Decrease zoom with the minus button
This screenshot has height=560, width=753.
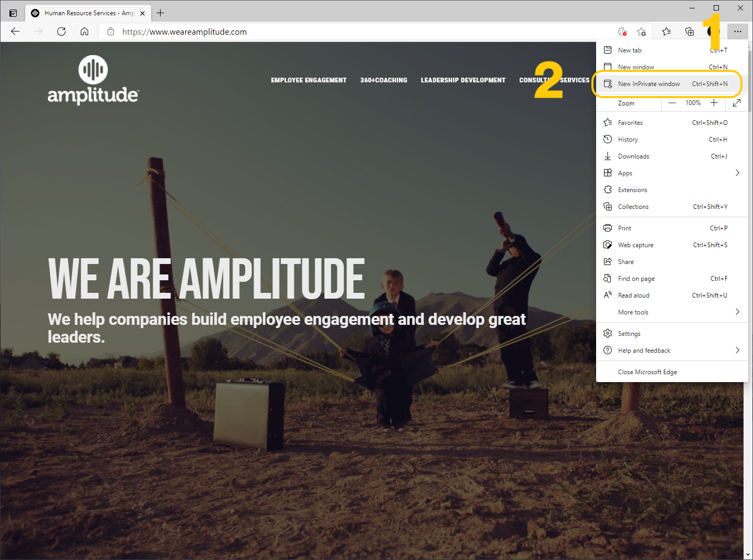672,103
